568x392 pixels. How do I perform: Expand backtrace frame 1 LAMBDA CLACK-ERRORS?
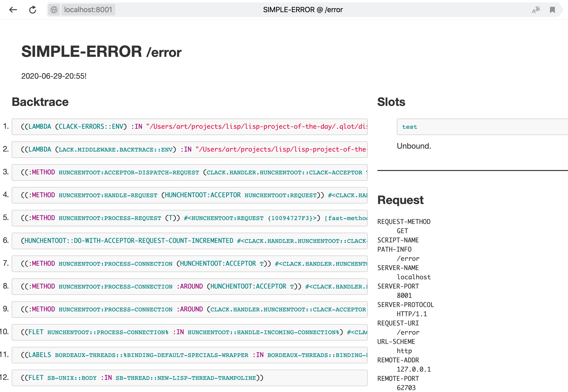click(x=190, y=127)
